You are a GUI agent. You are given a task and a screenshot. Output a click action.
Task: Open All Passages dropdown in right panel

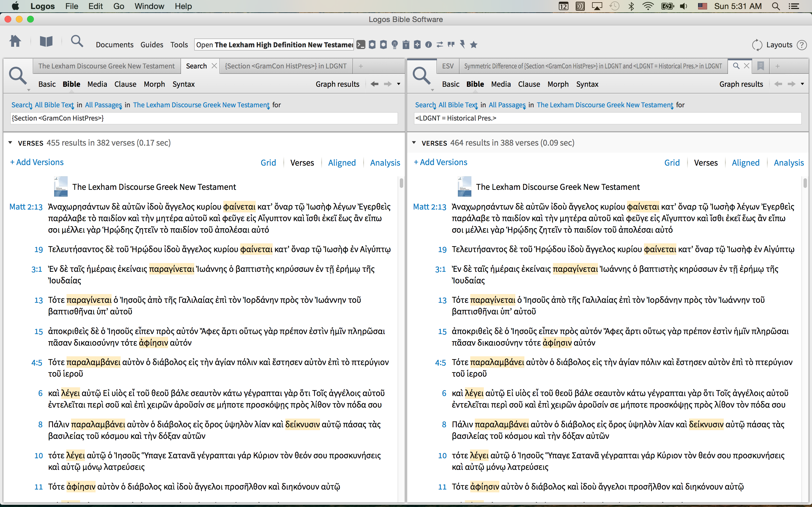[x=507, y=105]
